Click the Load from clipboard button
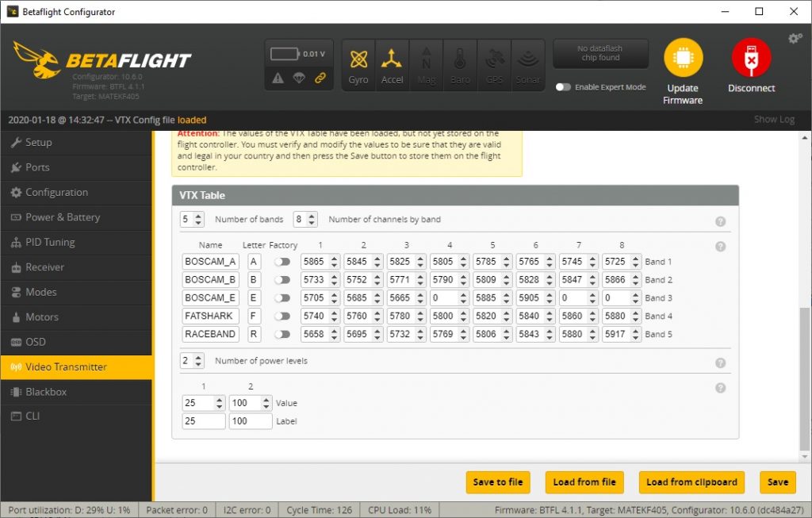This screenshot has height=518, width=812. coord(691,482)
